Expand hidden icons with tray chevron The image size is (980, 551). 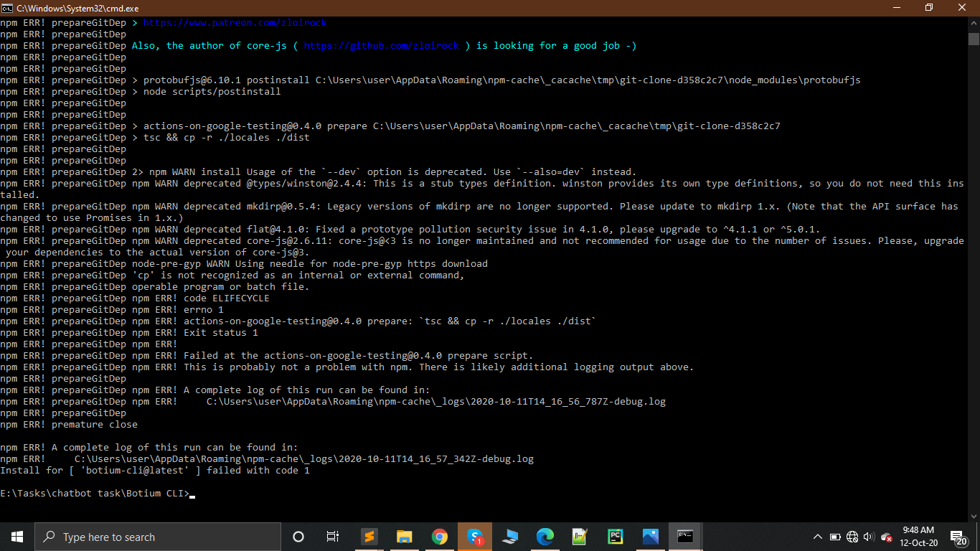click(819, 537)
